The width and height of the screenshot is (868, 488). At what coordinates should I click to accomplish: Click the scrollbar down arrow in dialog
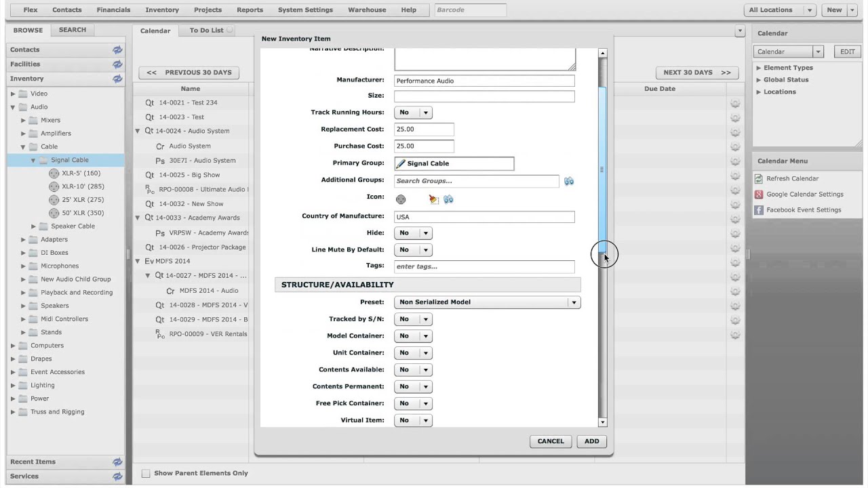[x=602, y=422]
